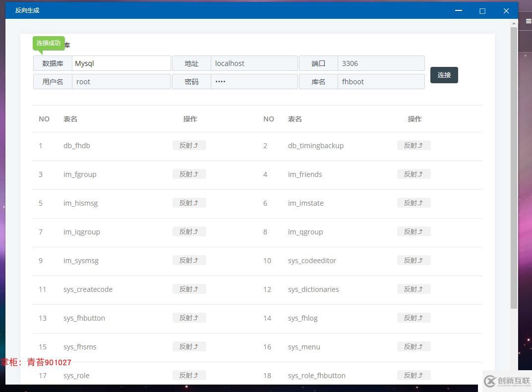Select table name db_timingbackup
The image size is (532, 392).
[316, 146]
